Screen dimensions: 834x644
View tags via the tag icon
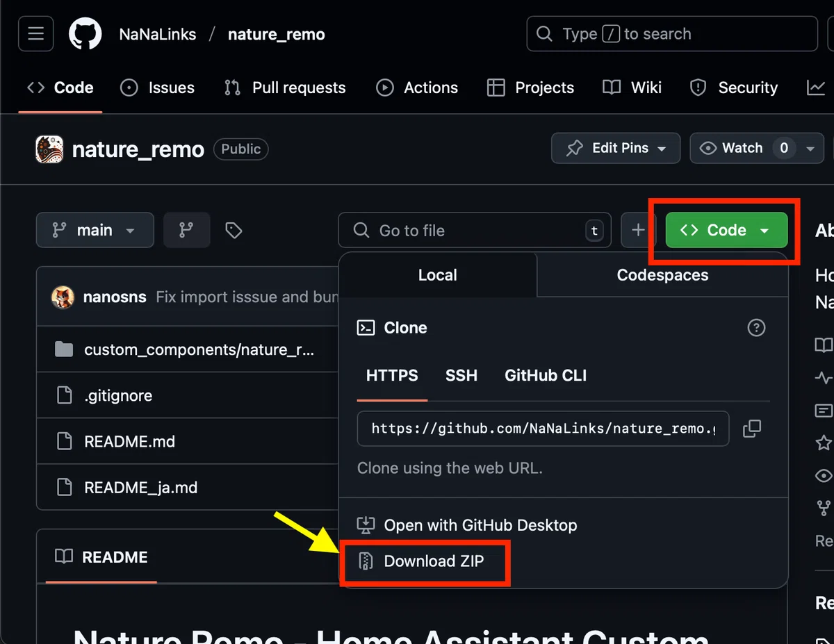point(234,230)
